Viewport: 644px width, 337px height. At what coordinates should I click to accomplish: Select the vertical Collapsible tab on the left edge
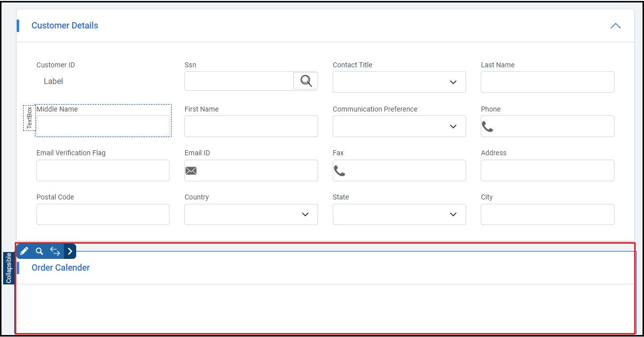pos(8,267)
